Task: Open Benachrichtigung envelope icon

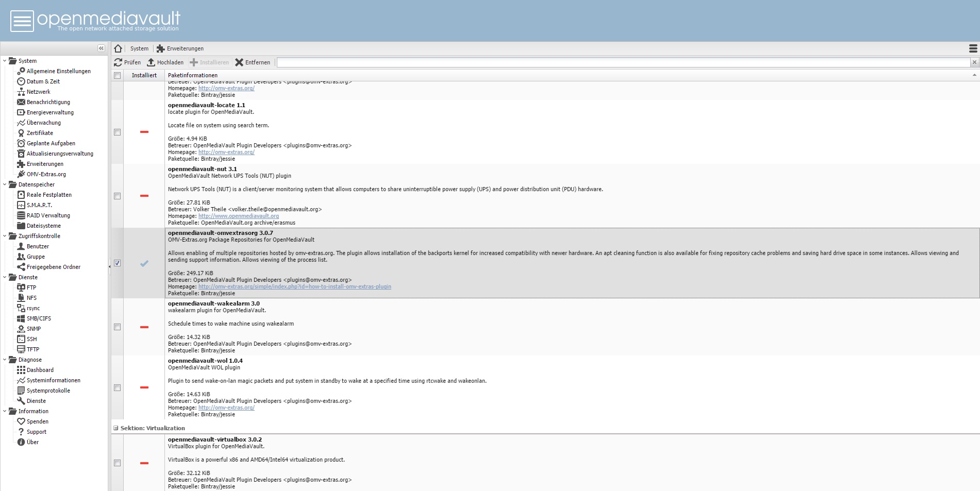Action: pyautogui.click(x=21, y=102)
